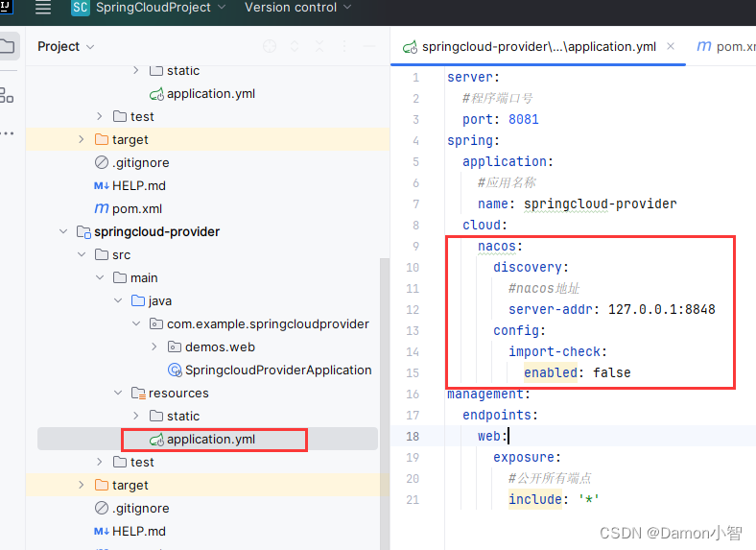Click the exposure key on line 19
Viewport: 756px width, 550px height.
click(524, 457)
